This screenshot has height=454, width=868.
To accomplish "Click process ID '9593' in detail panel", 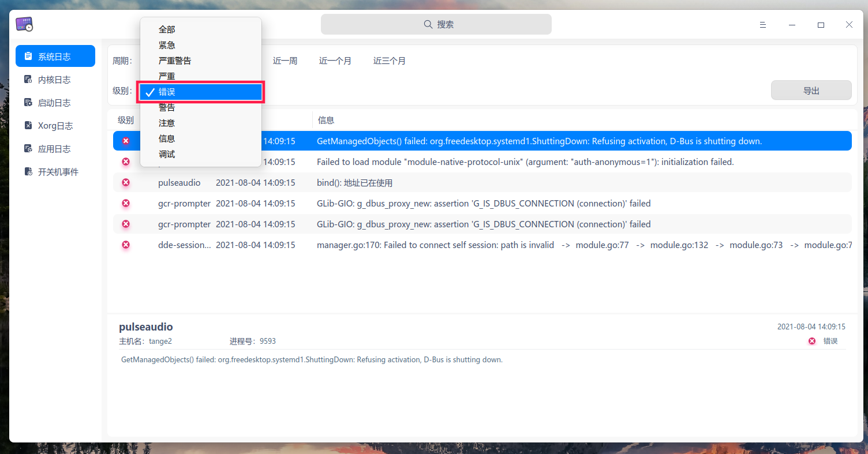I will (268, 341).
